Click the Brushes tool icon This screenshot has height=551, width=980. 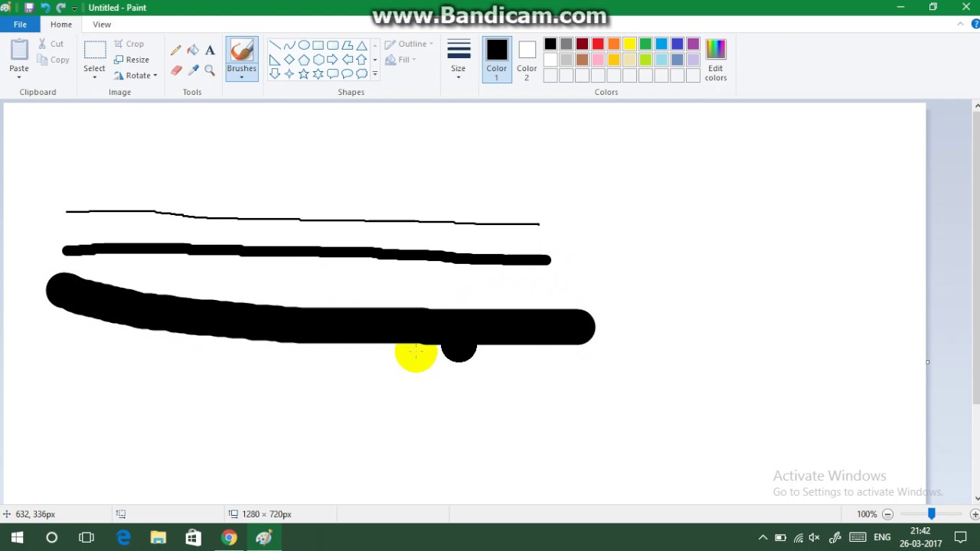[x=241, y=51]
